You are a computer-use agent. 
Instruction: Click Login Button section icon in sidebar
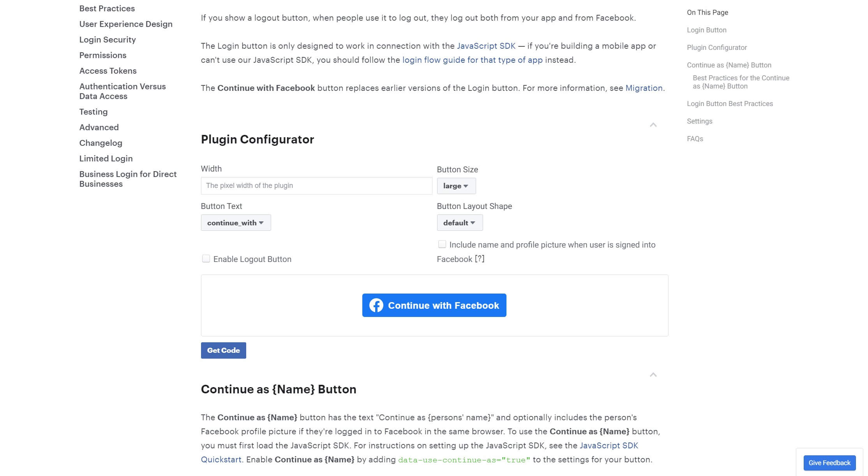pyautogui.click(x=707, y=30)
